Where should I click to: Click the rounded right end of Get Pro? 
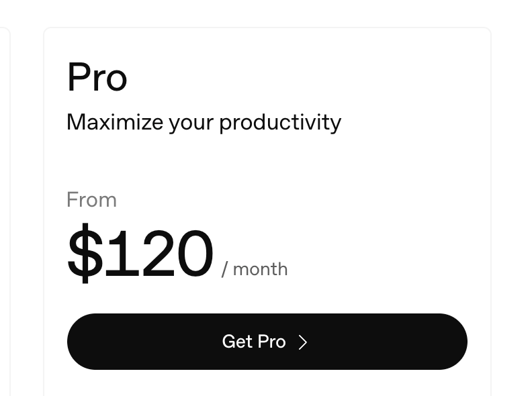tap(453, 342)
